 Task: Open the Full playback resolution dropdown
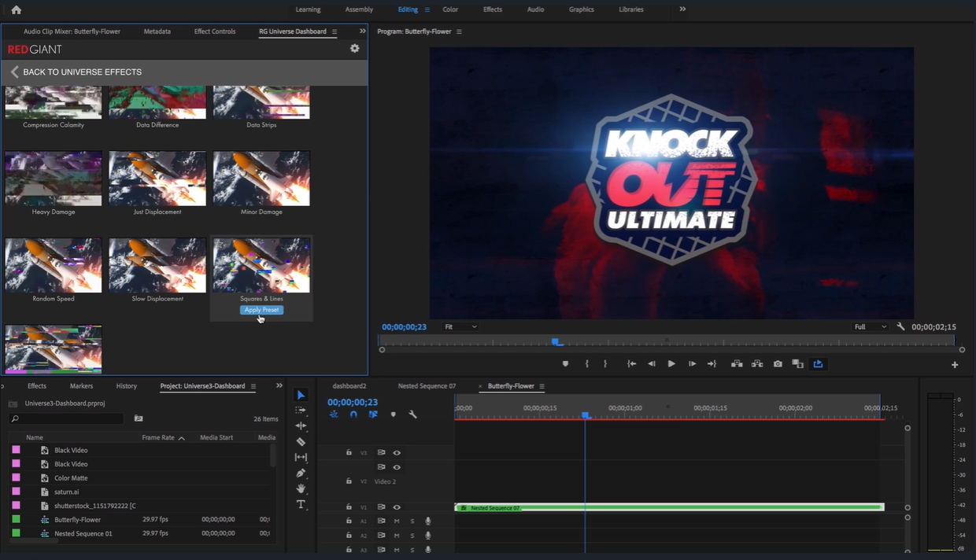(870, 327)
